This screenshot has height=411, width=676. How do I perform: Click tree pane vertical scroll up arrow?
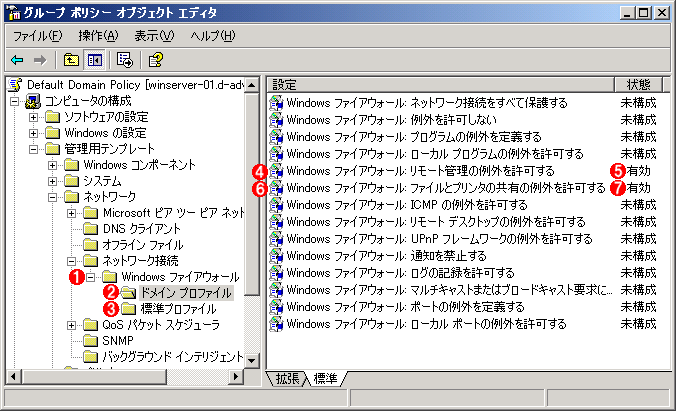click(252, 85)
